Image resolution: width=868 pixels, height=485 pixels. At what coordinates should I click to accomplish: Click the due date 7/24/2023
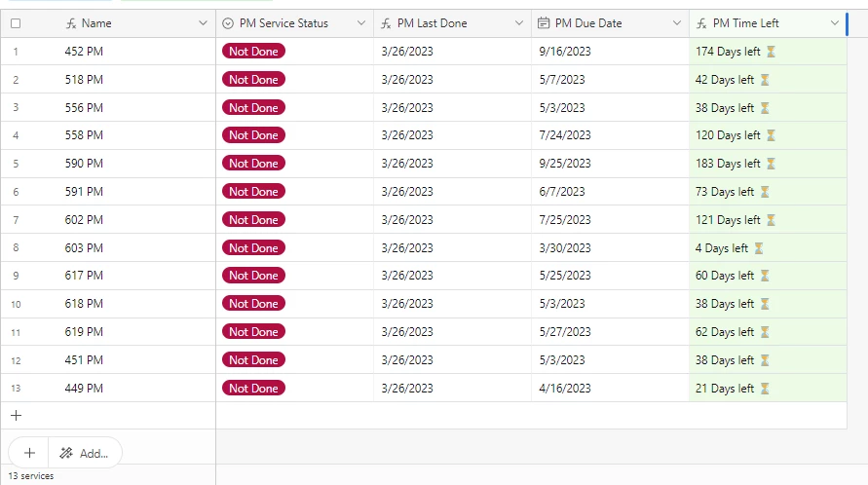click(x=565, y=135)
